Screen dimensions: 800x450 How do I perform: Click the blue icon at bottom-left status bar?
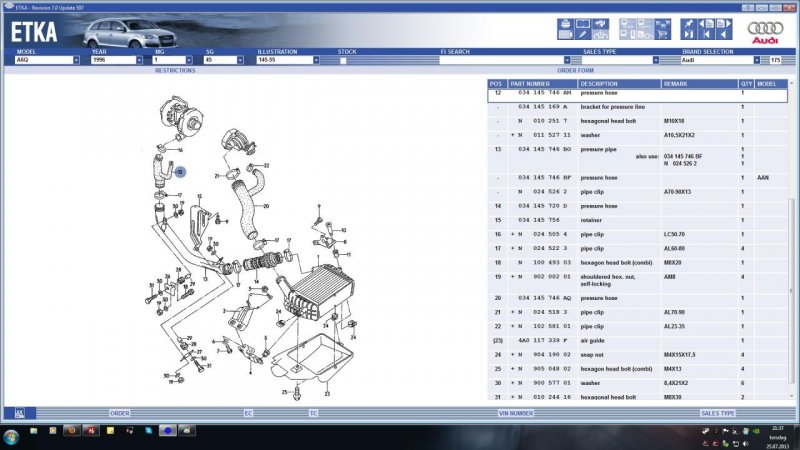pyautogui.click(x=17, y=412)
